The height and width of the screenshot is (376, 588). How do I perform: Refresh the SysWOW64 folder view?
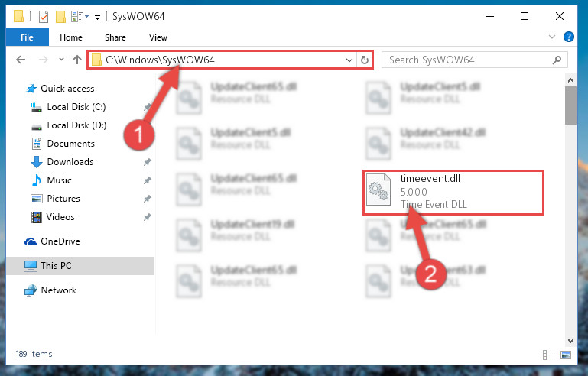[x=365, y=60]
